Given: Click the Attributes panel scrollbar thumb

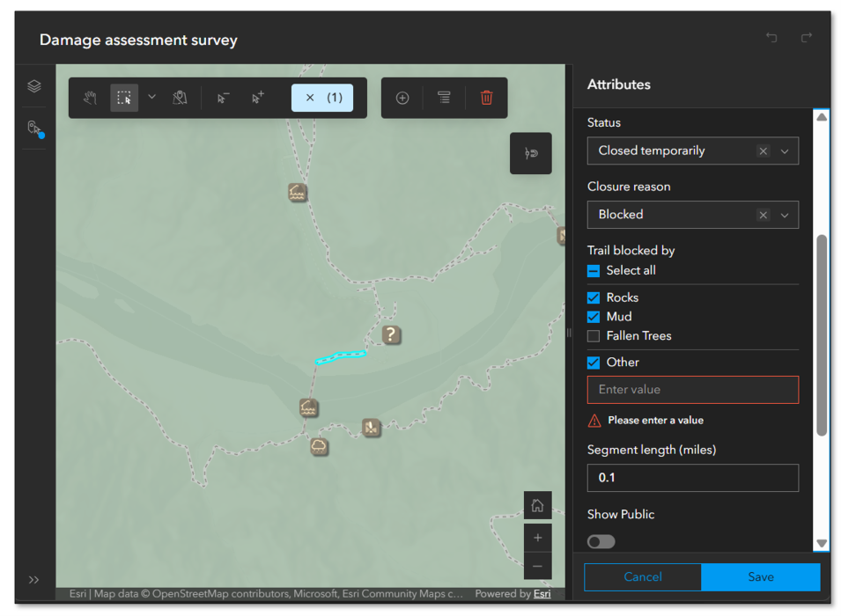Looking at the screenshot, I should [821, 335].
